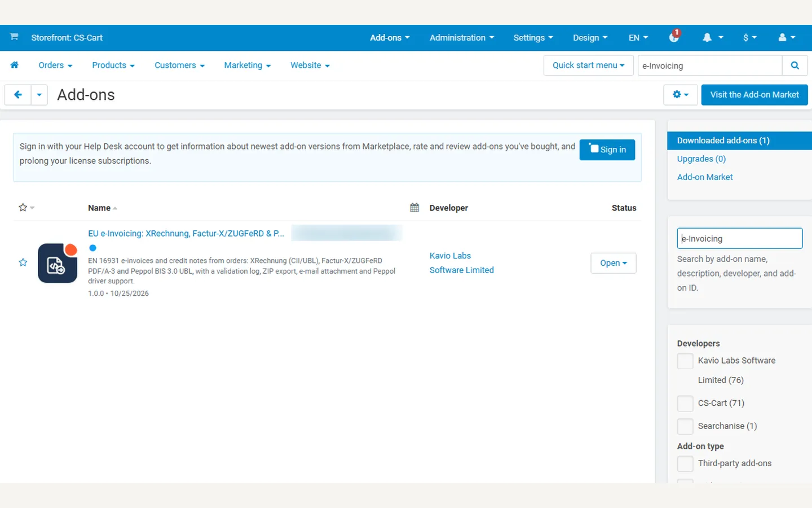812x508 pixels.
Task: Click Visit the Add-on Market button
Action: pyautogui.click(x=754, y=95)
